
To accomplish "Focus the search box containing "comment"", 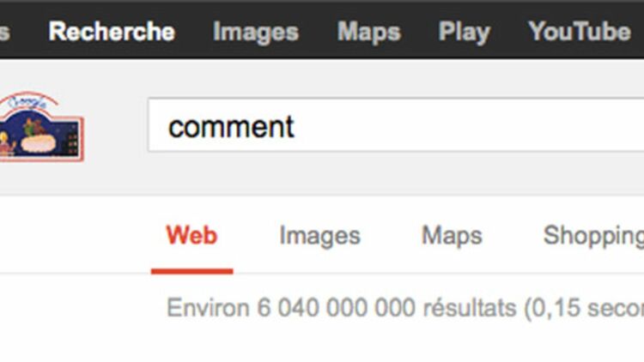I will coord(396,125).
